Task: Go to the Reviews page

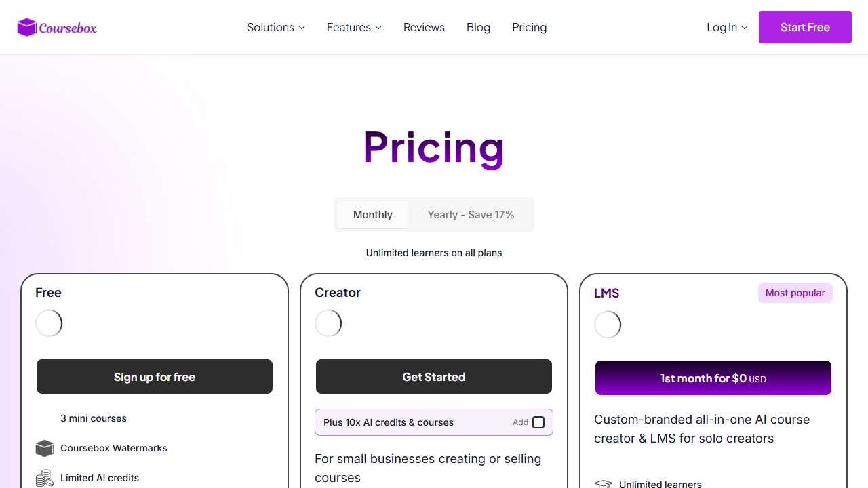Action: (424, 27)
